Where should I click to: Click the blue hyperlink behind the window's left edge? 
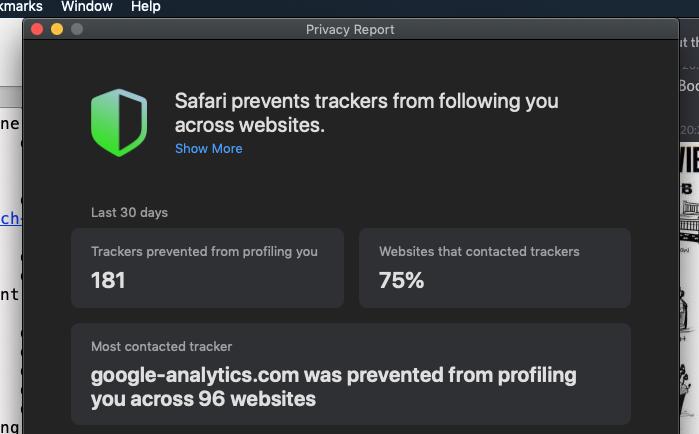[11, 218]
